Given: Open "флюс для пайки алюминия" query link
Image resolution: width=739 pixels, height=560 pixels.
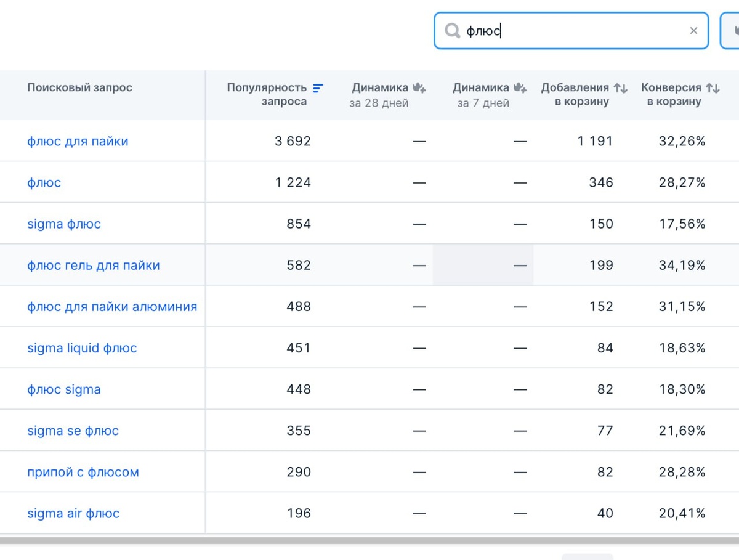Looking at the screenshot, I should (112, 306).
